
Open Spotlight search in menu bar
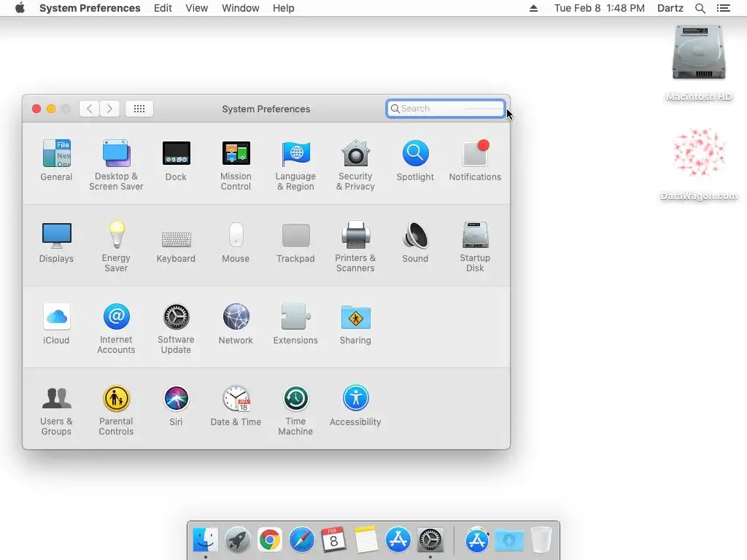(x=700, y=8)
